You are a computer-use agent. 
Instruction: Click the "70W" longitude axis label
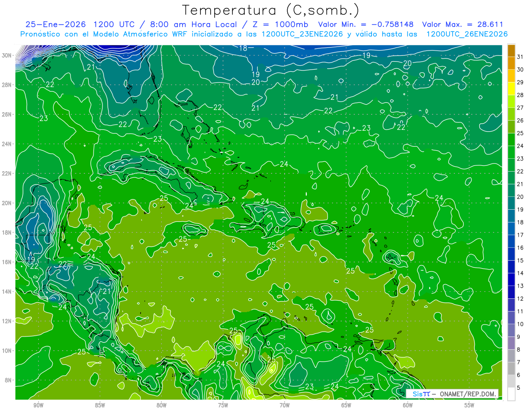(x=285, y=405)
